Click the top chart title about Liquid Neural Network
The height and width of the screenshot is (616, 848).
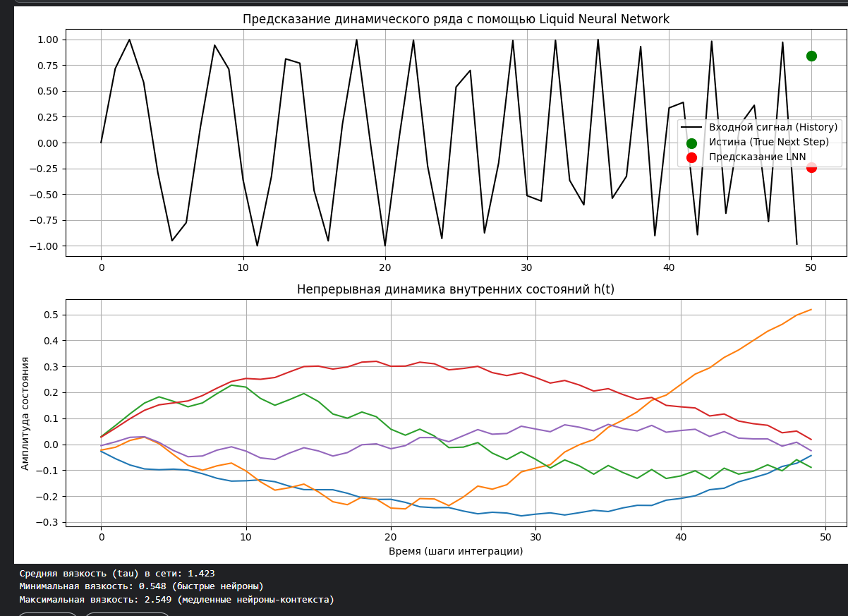(x=456, y=19)
